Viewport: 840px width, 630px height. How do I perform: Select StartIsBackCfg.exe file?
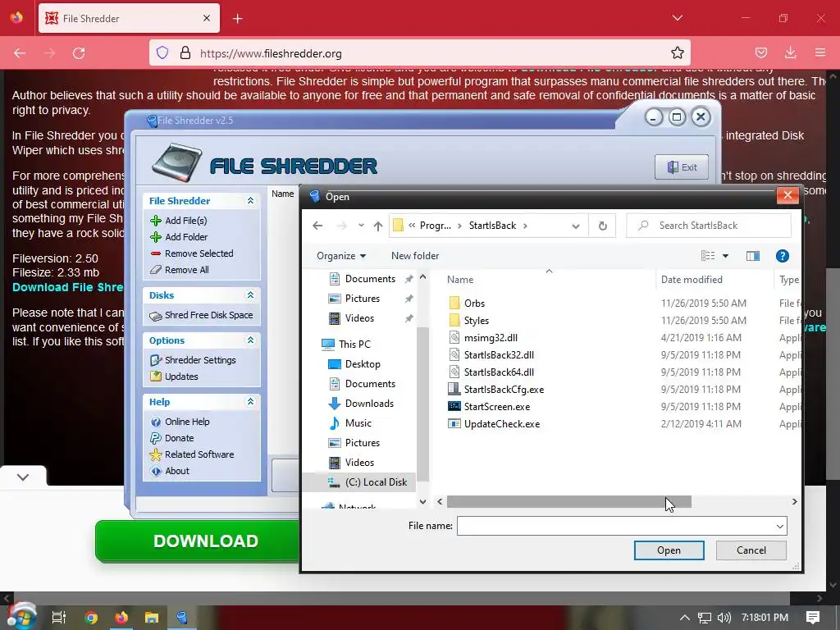495,390
